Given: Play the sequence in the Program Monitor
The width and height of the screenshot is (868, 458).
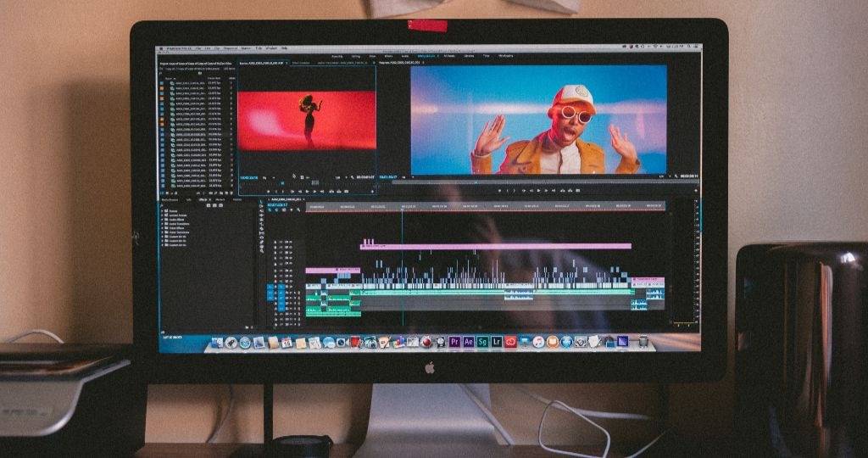Looking at the screenshot, I should tap(538, 191).
